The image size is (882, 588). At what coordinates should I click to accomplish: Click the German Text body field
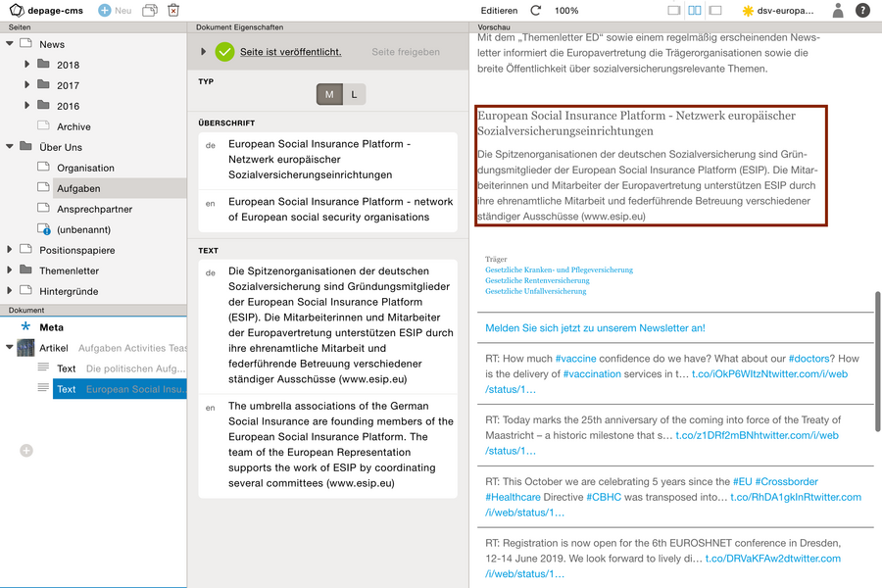point(328,325)
